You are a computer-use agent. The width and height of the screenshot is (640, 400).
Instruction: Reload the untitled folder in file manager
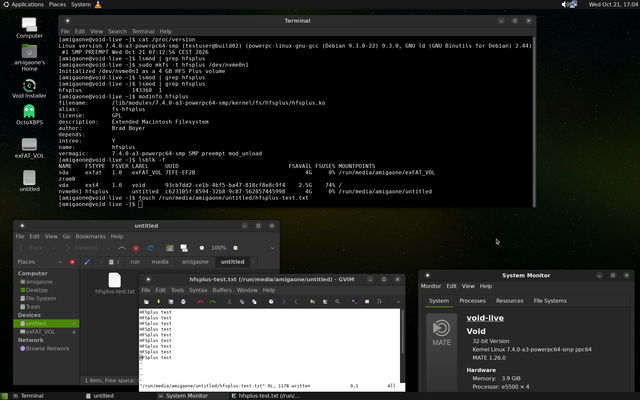point(151,248)
